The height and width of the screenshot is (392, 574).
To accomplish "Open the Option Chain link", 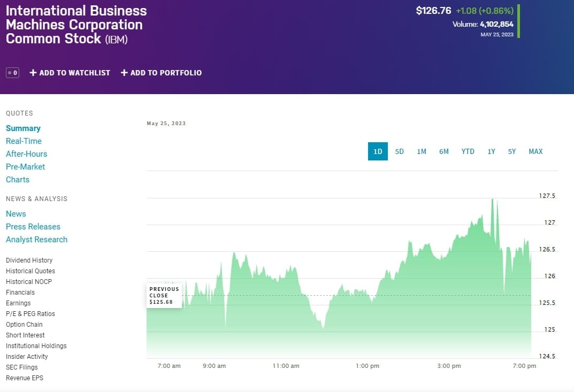I will 24,325.
